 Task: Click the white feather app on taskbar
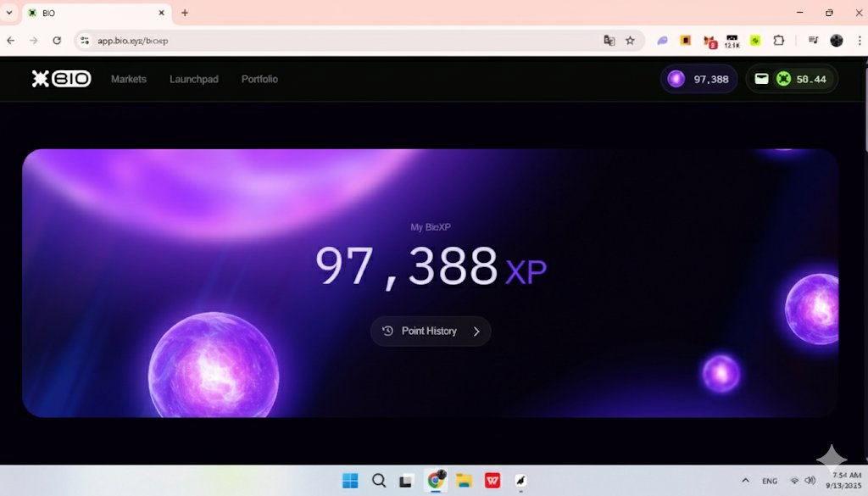click(x=520, y=481)
